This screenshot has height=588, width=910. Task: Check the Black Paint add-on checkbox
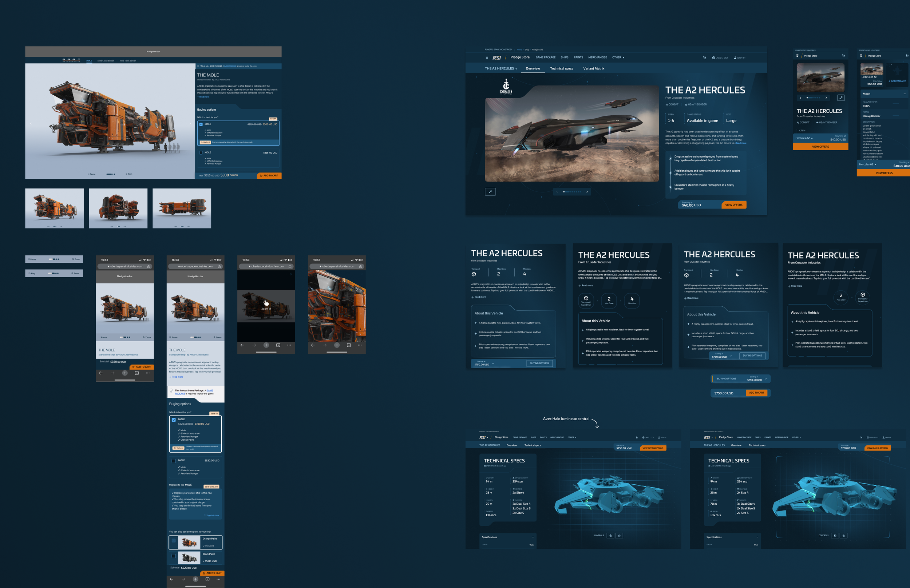[x=174, y=556]
